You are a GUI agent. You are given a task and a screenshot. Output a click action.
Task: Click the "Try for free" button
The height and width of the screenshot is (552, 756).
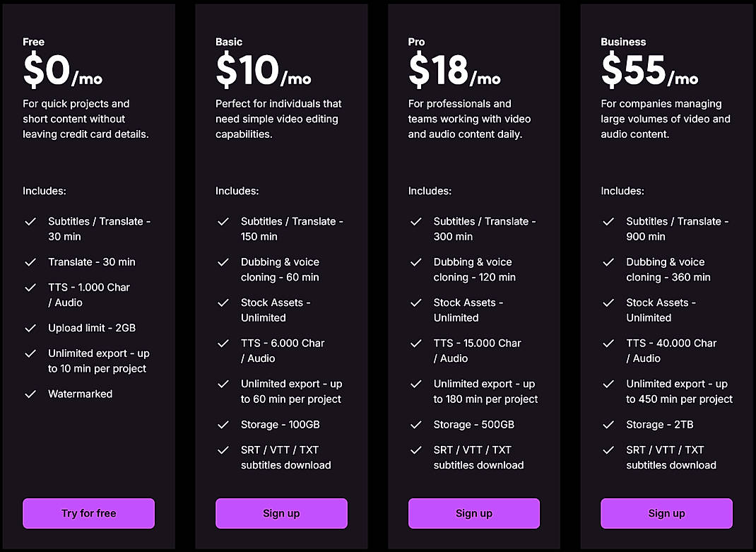coord(88,513)
